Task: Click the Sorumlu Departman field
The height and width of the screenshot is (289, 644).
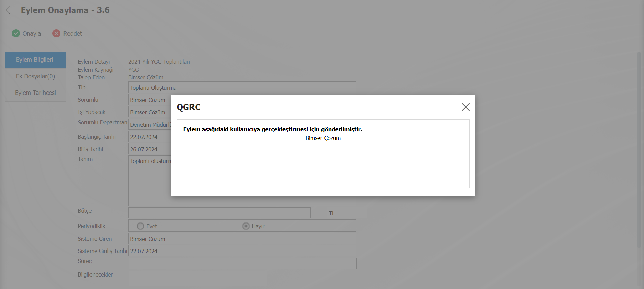Action: [150, 124]
